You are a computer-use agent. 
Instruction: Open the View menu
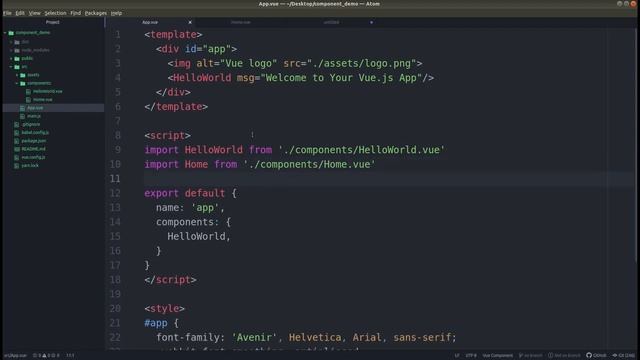point(34,13)
